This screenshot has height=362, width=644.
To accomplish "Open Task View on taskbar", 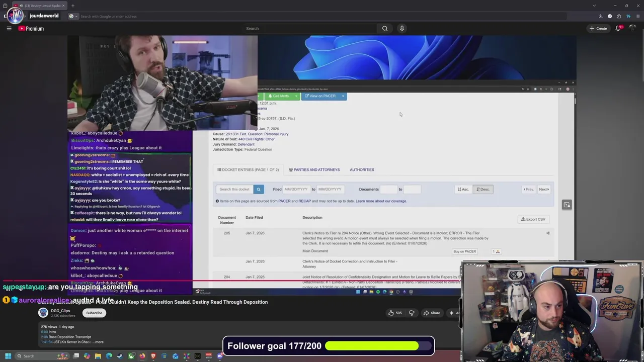I will tap(76, 356).
